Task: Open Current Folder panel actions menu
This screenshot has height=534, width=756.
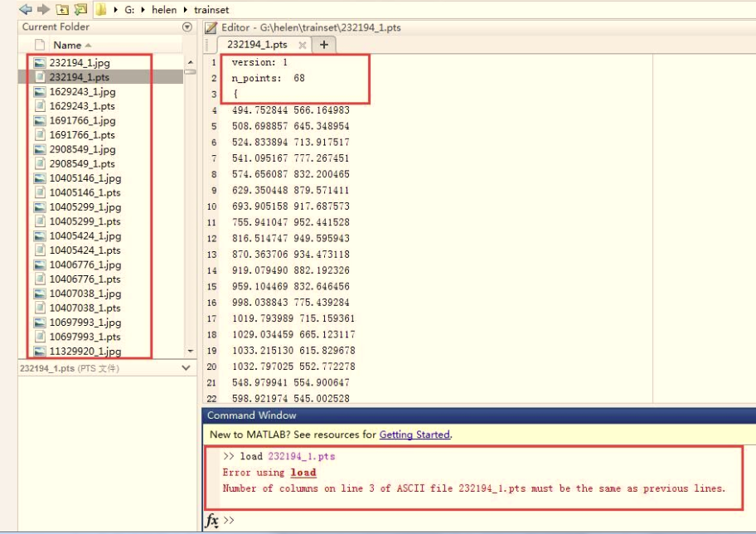Action: [x=187, y=27]
